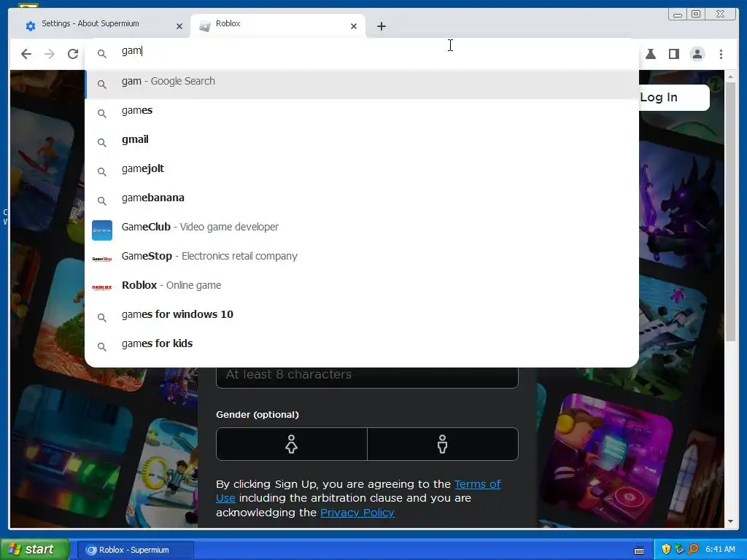Click the GameStop logo icon

click(x=102, y=259)
